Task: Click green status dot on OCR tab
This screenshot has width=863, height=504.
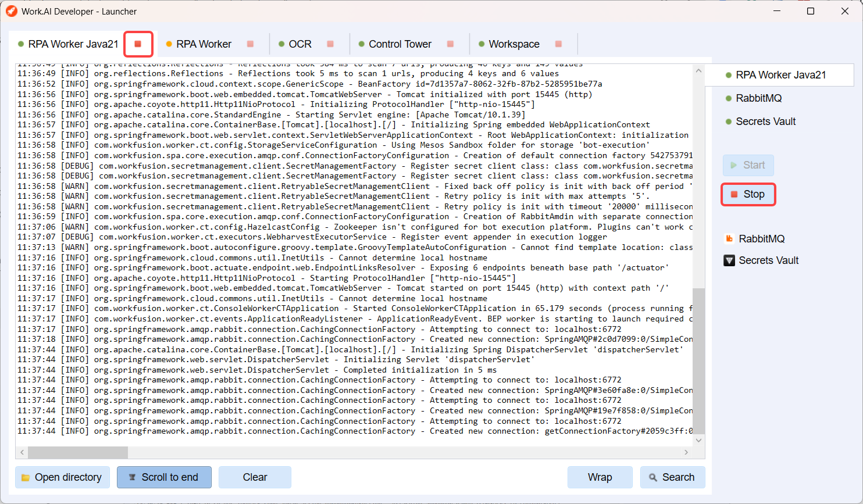Action: pyautogui.click(x=281, y=44)
